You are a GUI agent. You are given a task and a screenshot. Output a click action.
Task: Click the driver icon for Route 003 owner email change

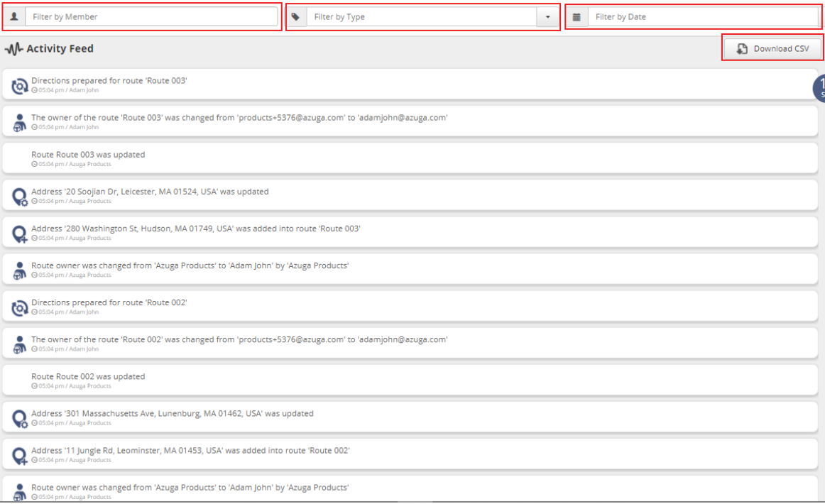[19, 123]
